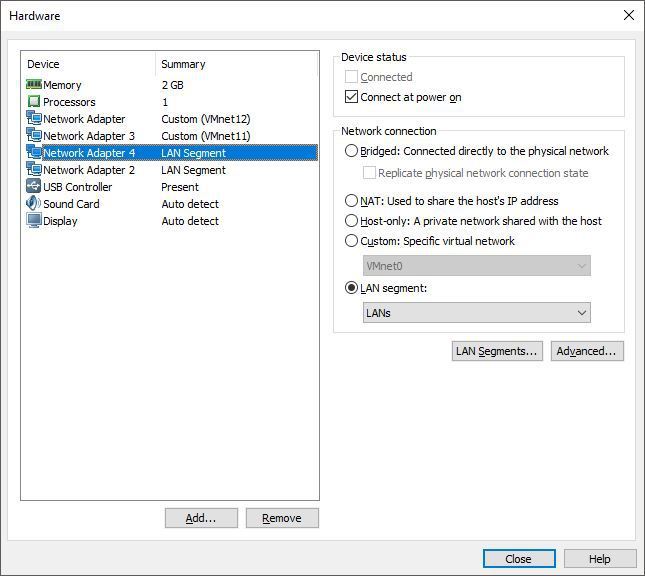Close the Hardware window with X
Image resolution: width=645 pixels, height=576 pixels.
coord(629,16)
